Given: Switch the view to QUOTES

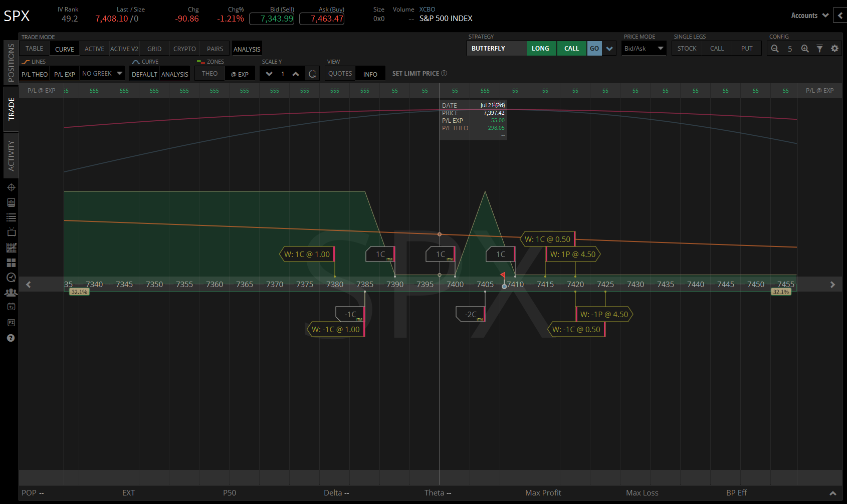Looking at the screenshot, I should point(340,74).
